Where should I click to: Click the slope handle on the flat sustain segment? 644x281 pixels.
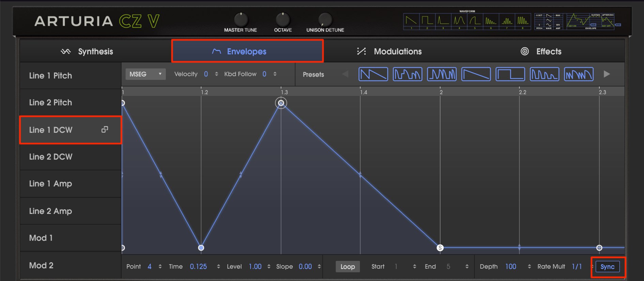519,247
